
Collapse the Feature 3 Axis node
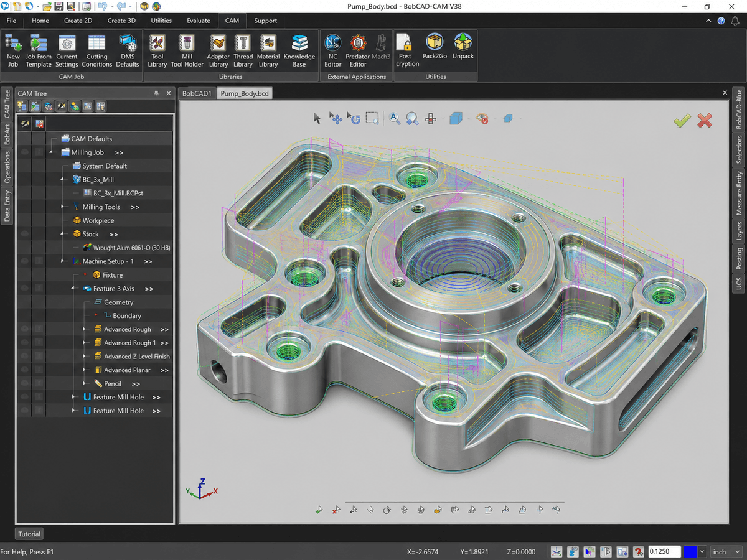tap(73, 289)
